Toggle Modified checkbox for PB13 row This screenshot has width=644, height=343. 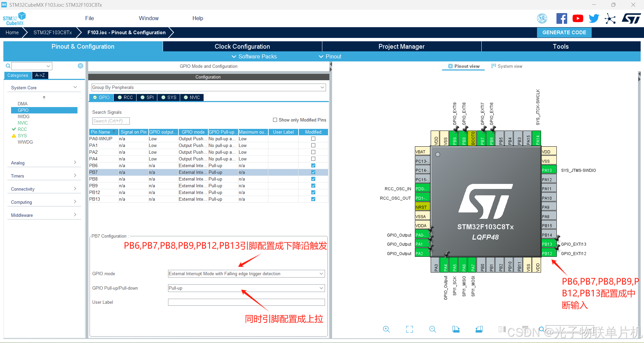click(x=313, y=199)
